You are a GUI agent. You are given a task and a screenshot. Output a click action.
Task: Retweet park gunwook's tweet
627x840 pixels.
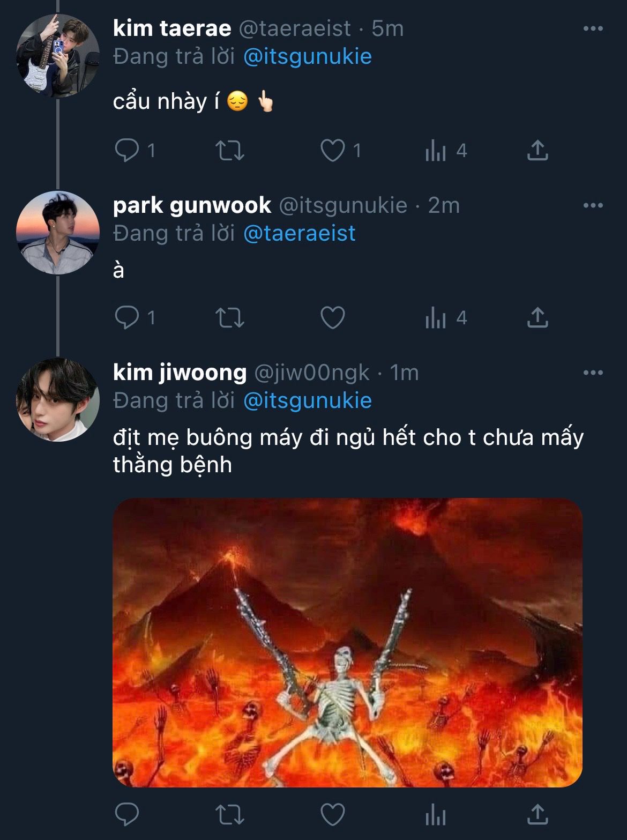pos(230,317)
